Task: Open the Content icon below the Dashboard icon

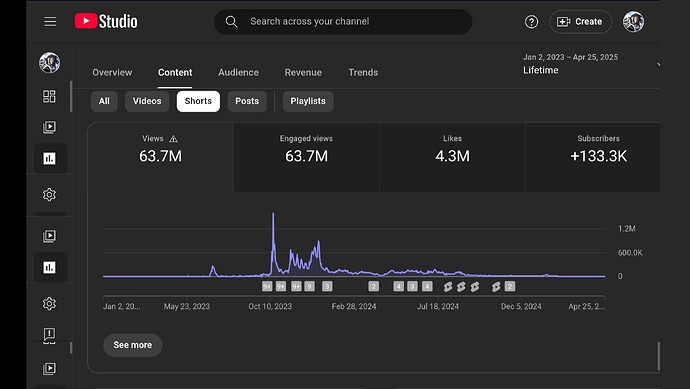Action: pyautogui.click(x=49, y=127)
